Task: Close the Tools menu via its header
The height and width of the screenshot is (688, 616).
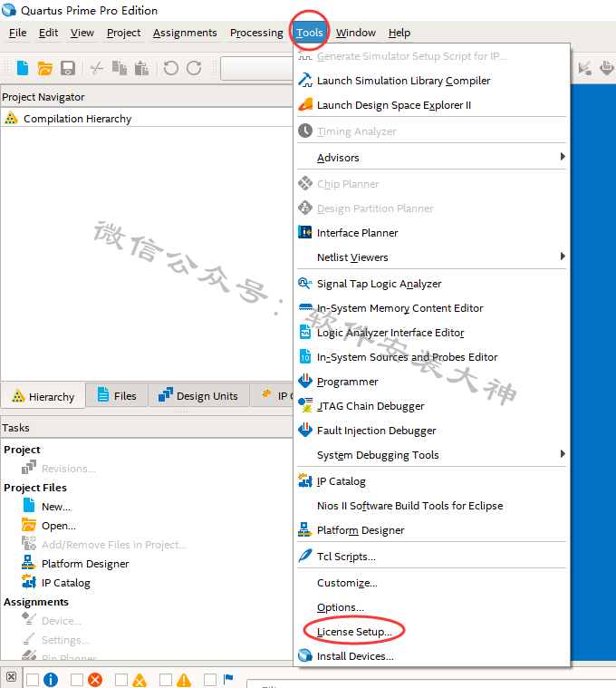Action: [310, 33]
